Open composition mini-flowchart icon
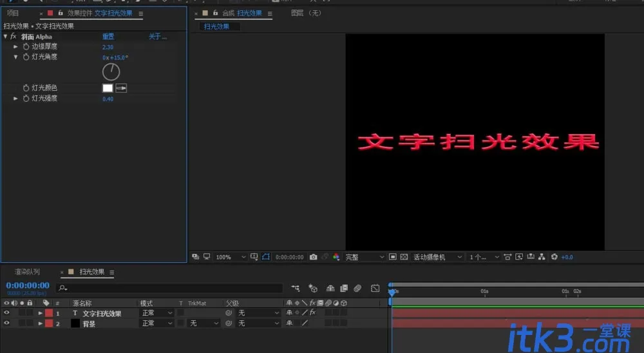 click(x=296, y=289)
